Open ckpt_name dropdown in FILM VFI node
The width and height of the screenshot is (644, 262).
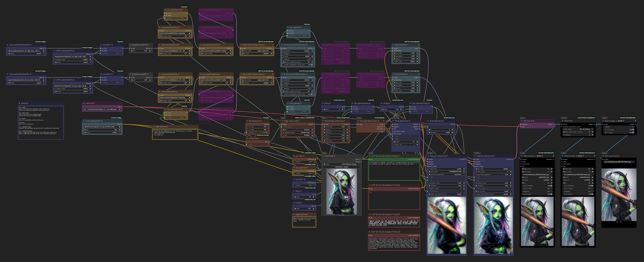pos(578,129)
